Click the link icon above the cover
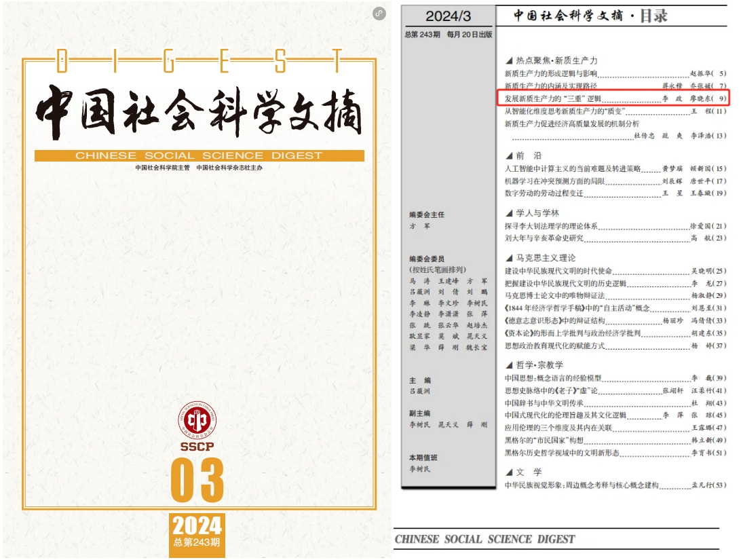The width and height of the screenshot is (743, 560). 379,13
